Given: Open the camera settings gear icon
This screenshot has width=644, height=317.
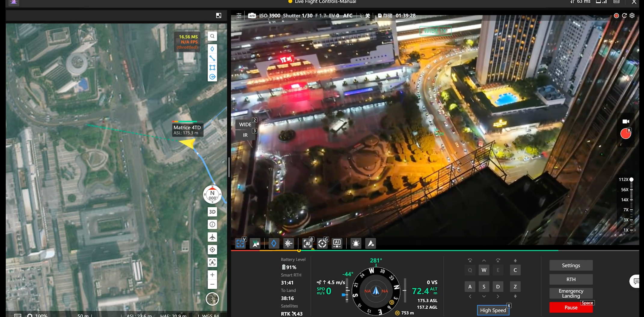Looking at the screenshot, I should click(x=632, y=16).
